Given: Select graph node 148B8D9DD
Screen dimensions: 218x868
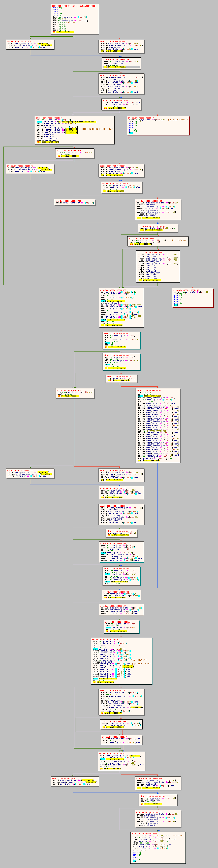Looking at the screenshot, I should tap(158, 800).
